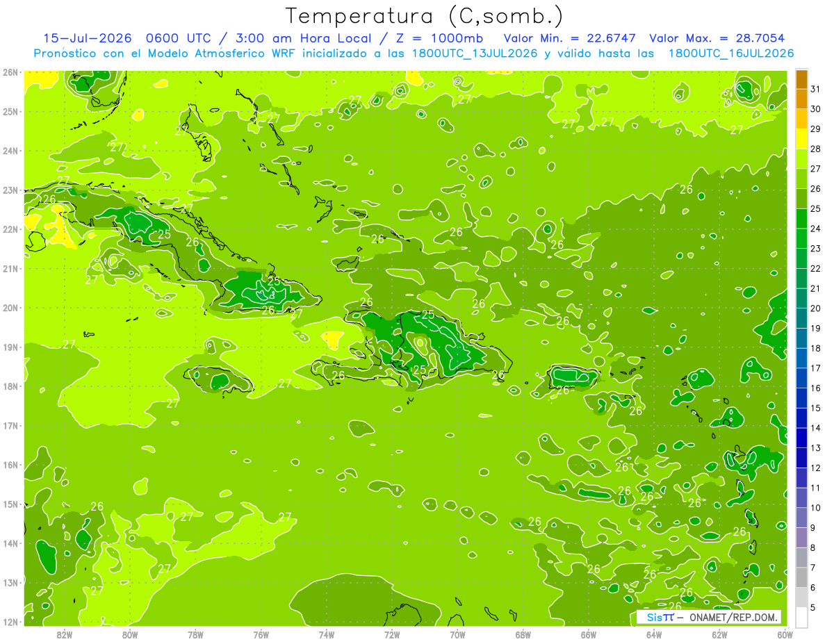Click the '13N' latitude label
The height and width of the screenshot is (644, 834).
(10, 582)
